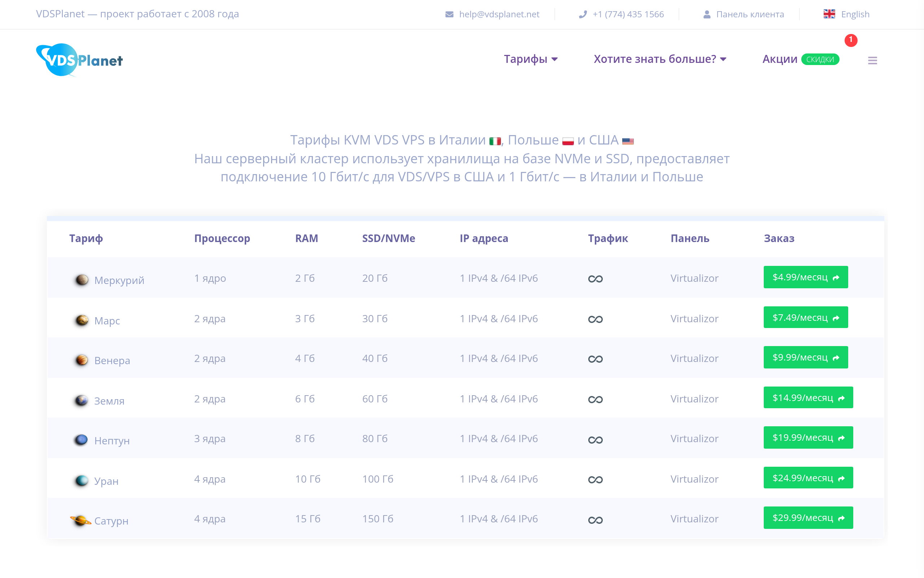
Task: Click the Трафик column header
Action: (608, 238)
